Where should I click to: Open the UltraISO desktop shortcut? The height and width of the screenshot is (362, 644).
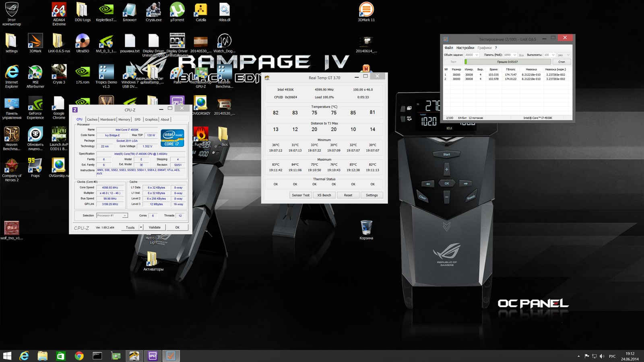(83, 43)
